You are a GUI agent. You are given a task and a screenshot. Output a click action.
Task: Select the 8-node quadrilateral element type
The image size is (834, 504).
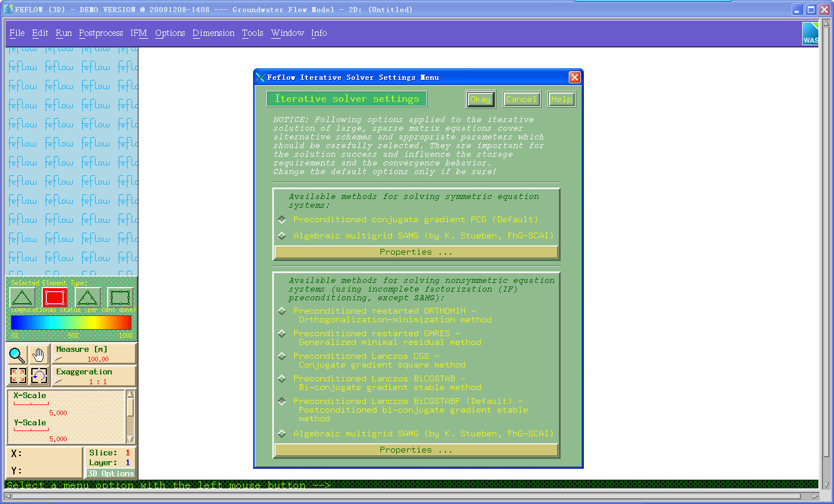(x=120, y=297)
